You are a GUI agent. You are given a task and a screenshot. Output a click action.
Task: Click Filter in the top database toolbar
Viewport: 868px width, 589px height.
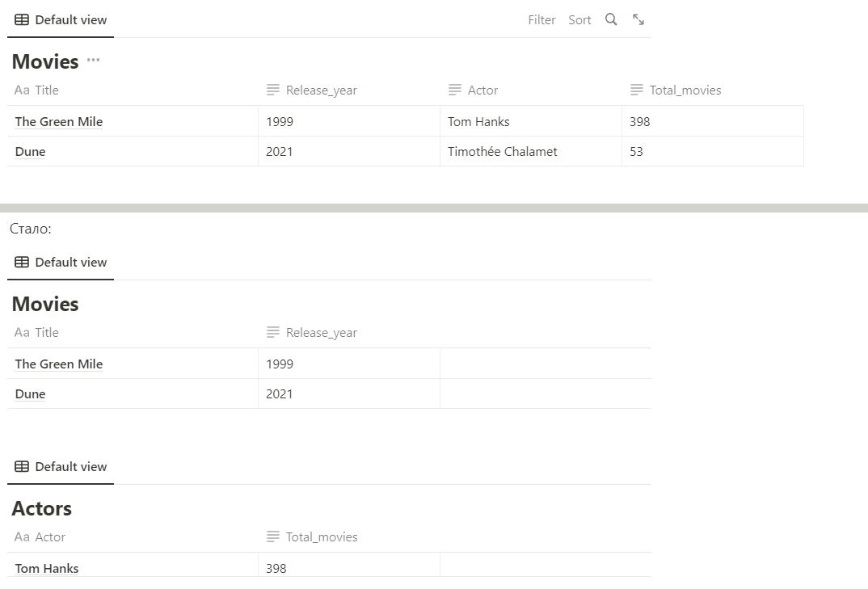[541, 20]
